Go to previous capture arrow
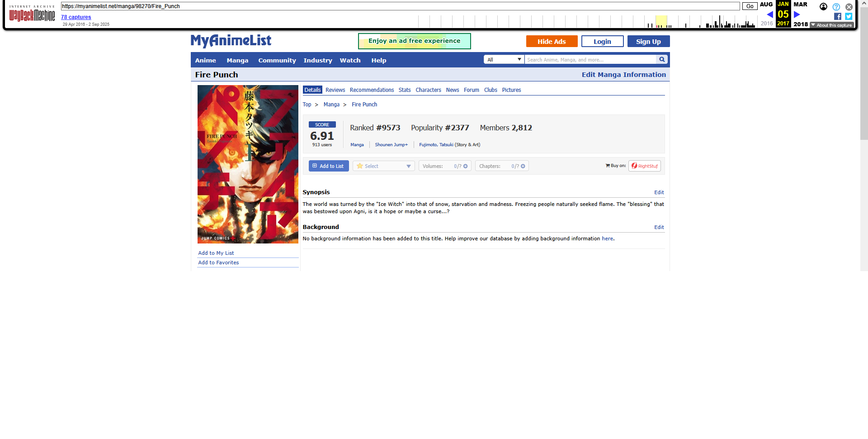 coord(769,14)
